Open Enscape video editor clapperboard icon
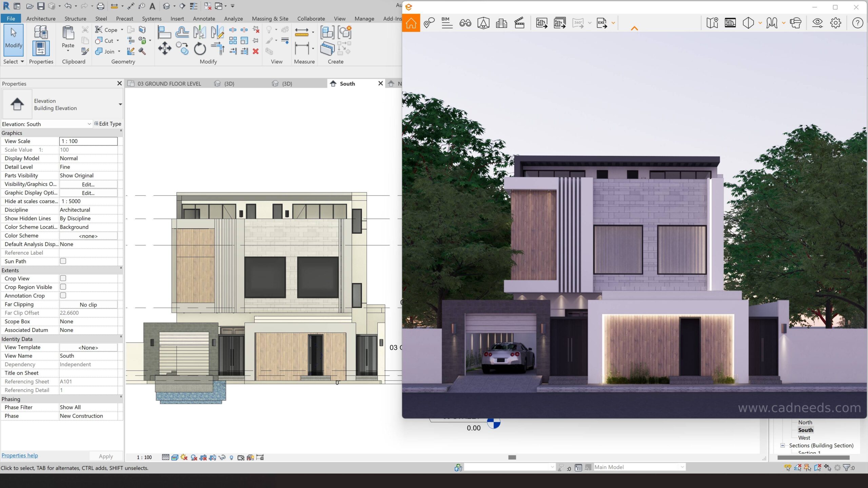 [519, 23]
